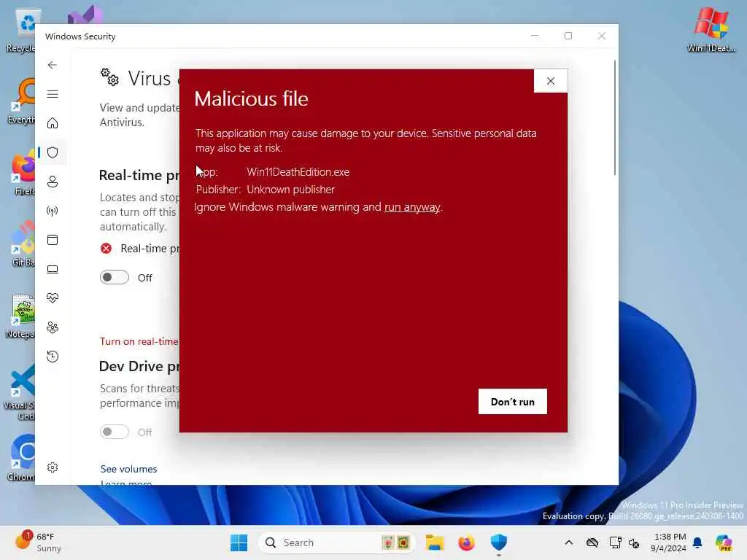Minimize the Windows Security window
Image resolution: width=747 pixels, height=560 pixels.
(x=535, y=36)
